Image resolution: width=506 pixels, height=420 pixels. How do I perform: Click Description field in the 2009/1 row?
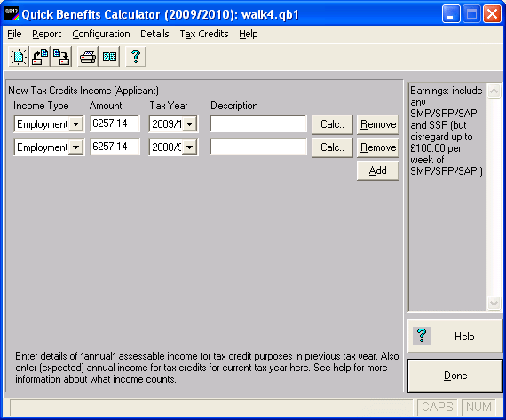coord(258,123)
